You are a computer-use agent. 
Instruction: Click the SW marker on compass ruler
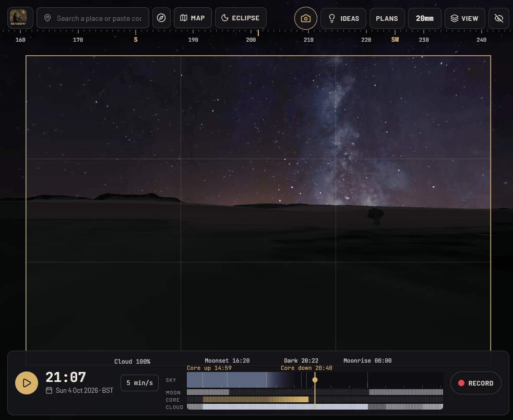395,40
